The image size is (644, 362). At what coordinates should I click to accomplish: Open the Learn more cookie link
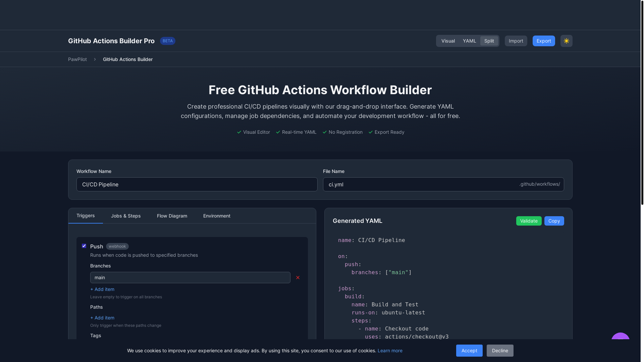click(x=390, y=351)
